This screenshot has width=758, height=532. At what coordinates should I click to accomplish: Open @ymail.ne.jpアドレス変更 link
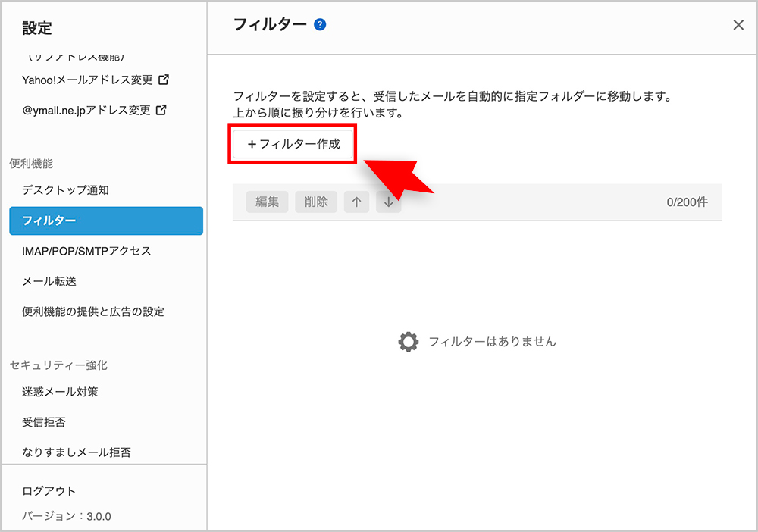tap(86, 110)
